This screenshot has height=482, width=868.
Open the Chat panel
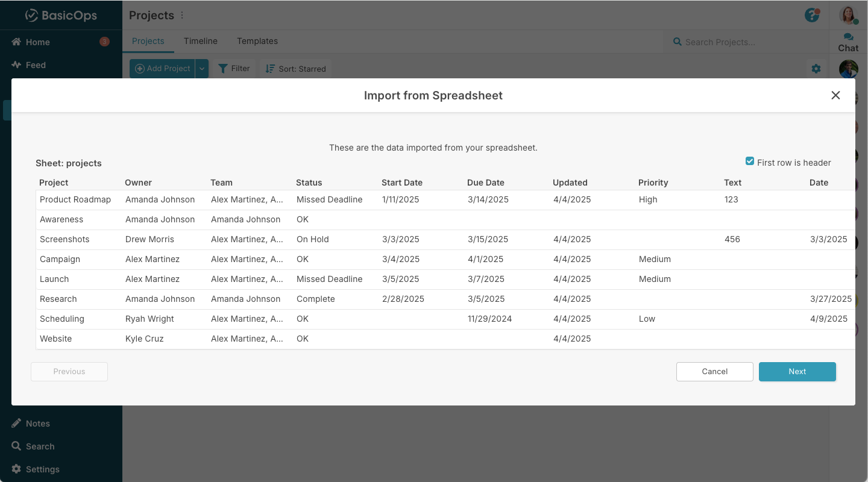847,42
